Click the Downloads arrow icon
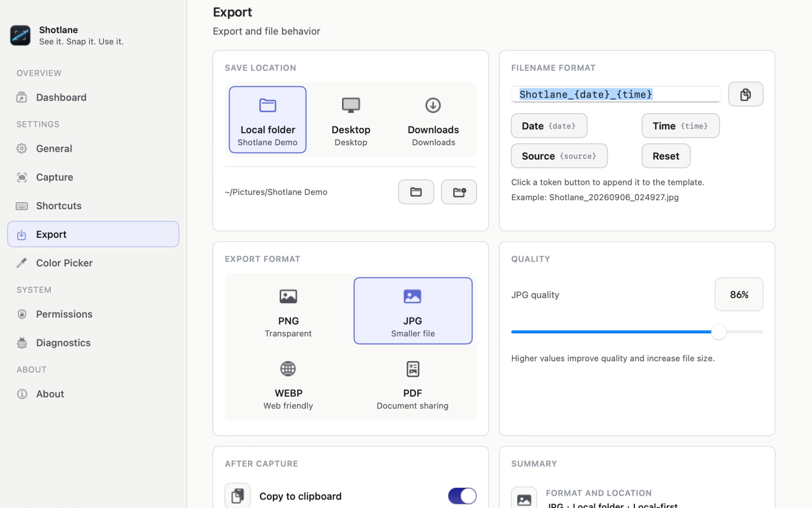This screenshot has width=812, height=508. [x=433, y=105]
